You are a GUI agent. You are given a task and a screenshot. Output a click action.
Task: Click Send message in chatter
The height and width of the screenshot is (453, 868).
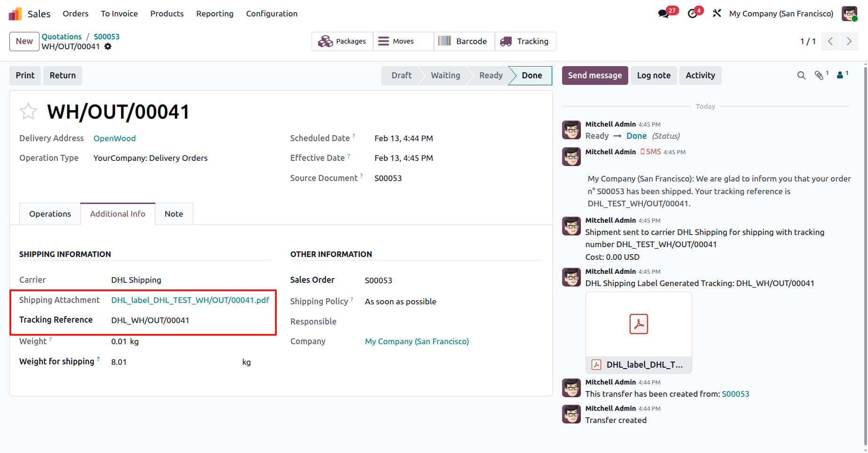pos(595,75)
